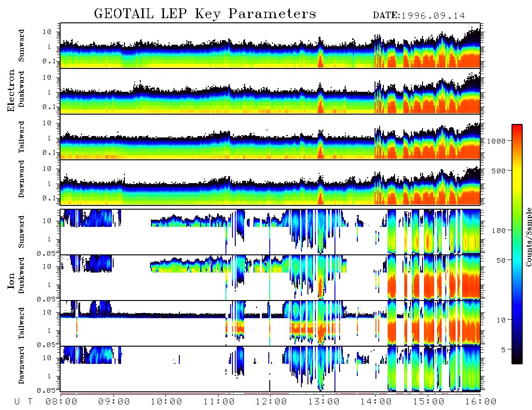
Task: Click the 0.05 tick of Ion Dawnward panel
Action: (46, 390)
